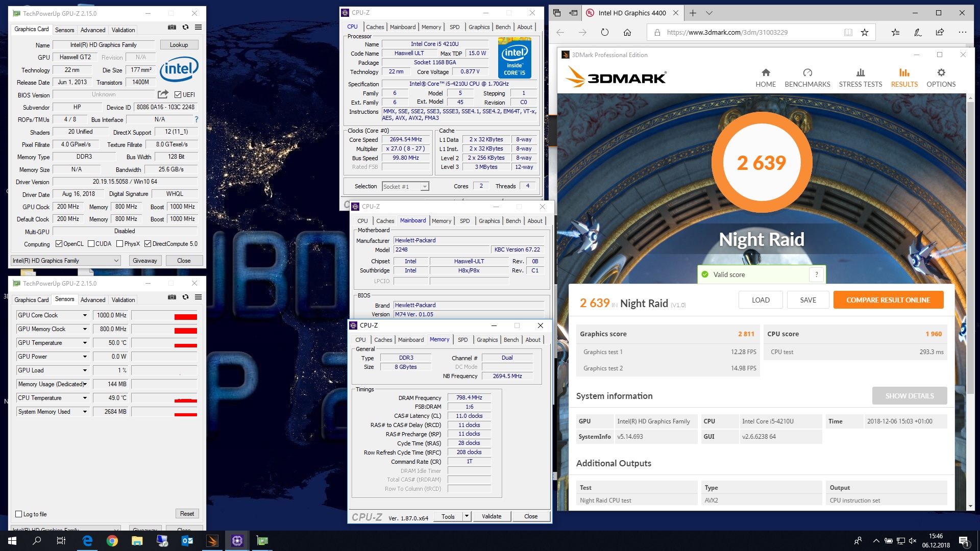The image size is (980, 551).
Task: Expand the GPU Load sensor dropdown
Action: 85,370
